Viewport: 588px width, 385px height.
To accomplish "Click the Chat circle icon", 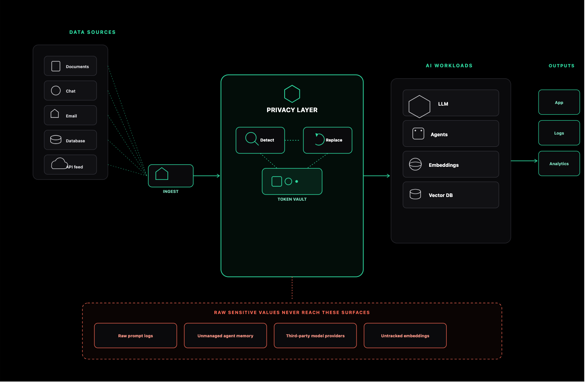I will click(56, 91).
